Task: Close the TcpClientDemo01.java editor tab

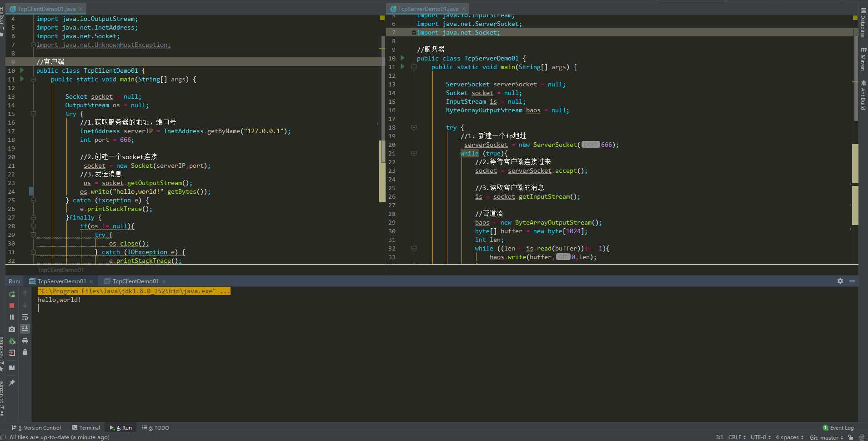Action: [x=81, y=9]
